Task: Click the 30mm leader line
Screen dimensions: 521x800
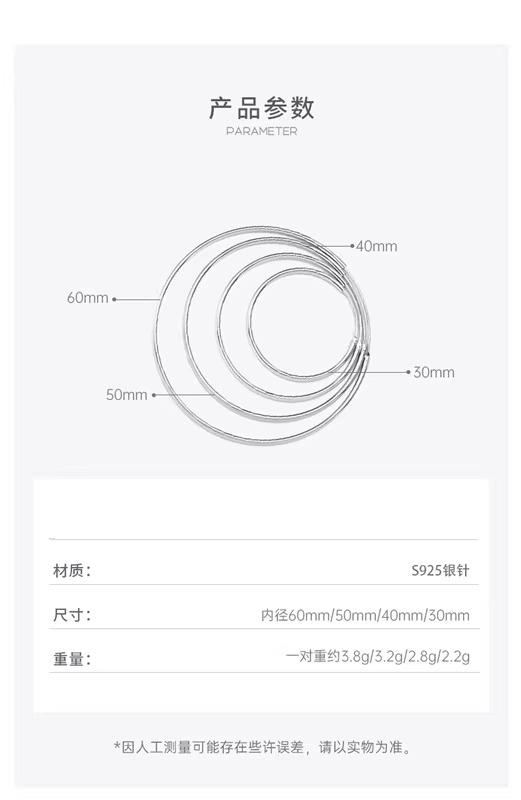Action: [x=366, y=372]
